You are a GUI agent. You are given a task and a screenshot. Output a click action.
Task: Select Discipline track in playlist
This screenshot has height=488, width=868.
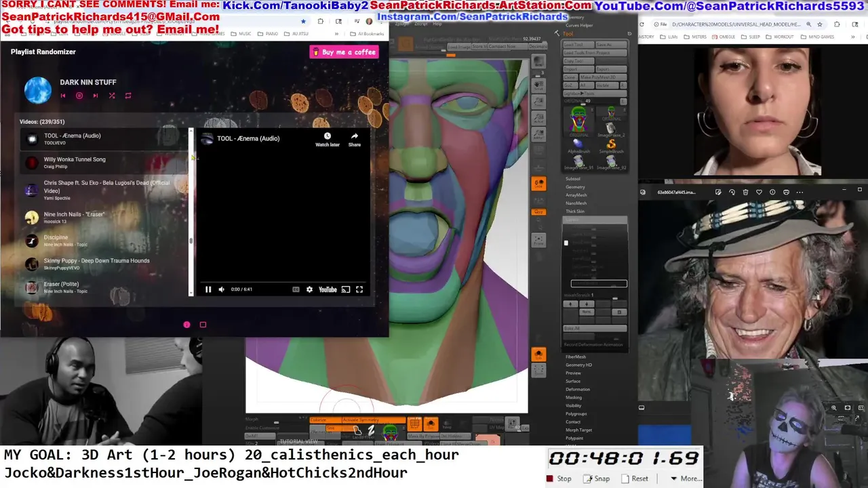click(x=104, y=241)
